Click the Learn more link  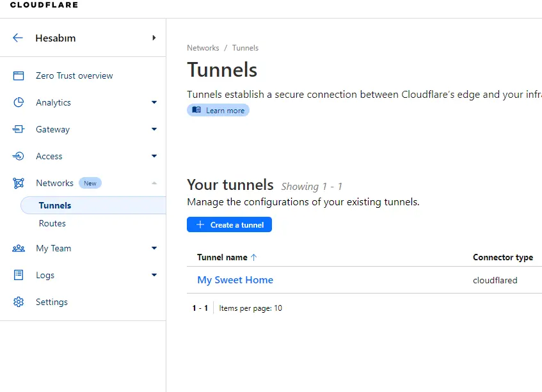218,110
